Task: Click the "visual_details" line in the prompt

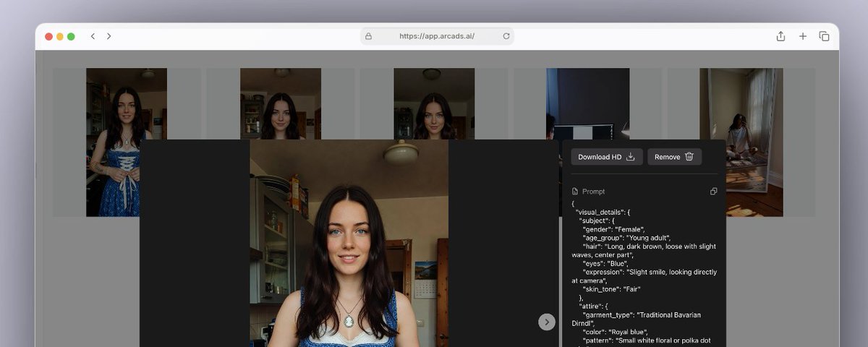Action: click(603, 212)
